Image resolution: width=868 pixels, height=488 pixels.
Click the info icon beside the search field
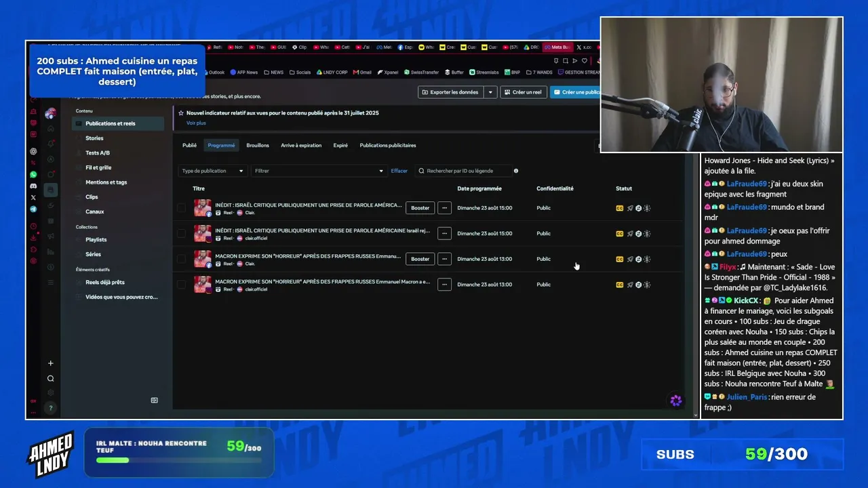[x=516, y=171]
